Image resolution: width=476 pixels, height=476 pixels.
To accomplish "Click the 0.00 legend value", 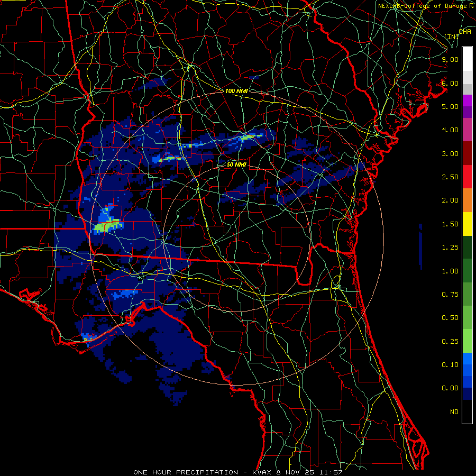I will pos(450,388).
